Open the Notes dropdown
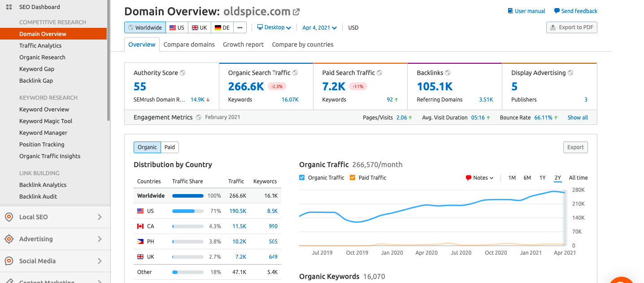 tap(479, 178)
